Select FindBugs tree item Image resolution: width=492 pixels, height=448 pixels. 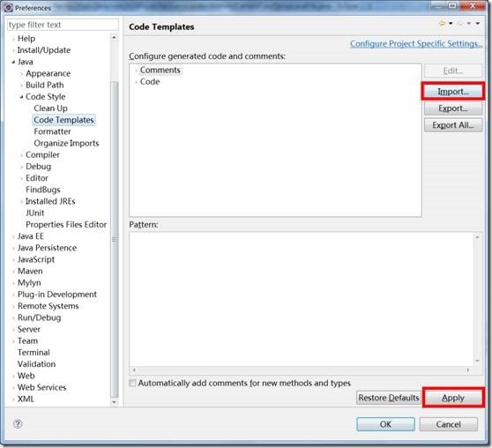point(43,190)
